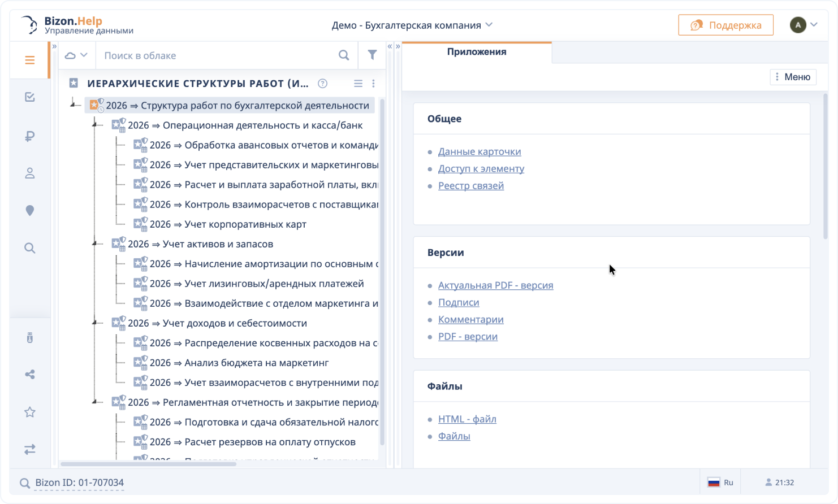Open the cloud source dropdown near search
This screenshot has height=504, width=838.
click(x=76, y=55)
